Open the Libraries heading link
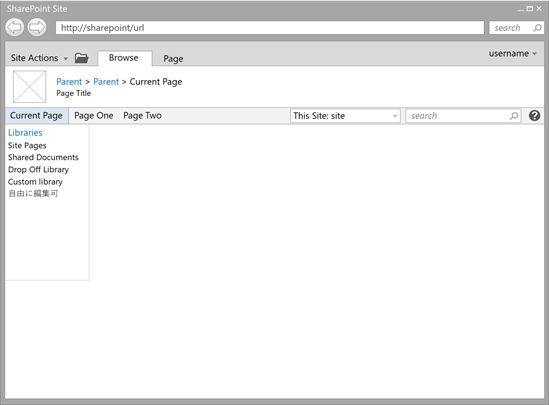This screenshot has width=549, height=405. click(25, 133)
